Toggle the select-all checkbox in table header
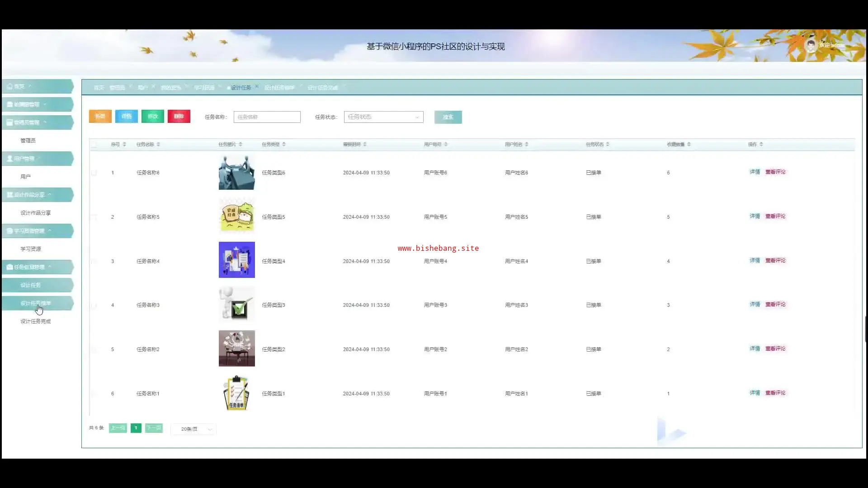 [94, 145]
